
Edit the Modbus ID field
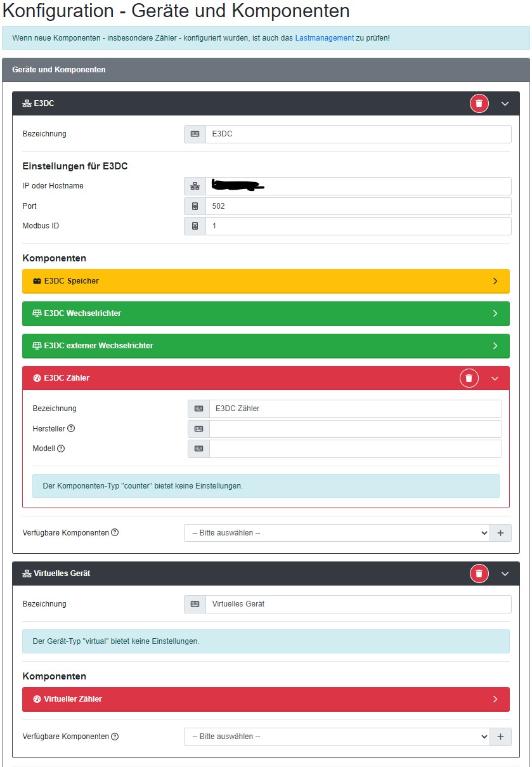point(358,226)
